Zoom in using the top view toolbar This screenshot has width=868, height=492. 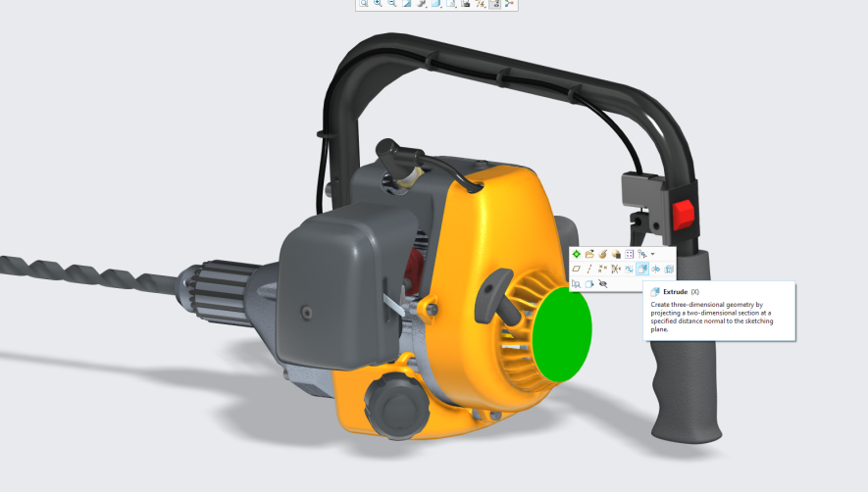tap(378, 4)
